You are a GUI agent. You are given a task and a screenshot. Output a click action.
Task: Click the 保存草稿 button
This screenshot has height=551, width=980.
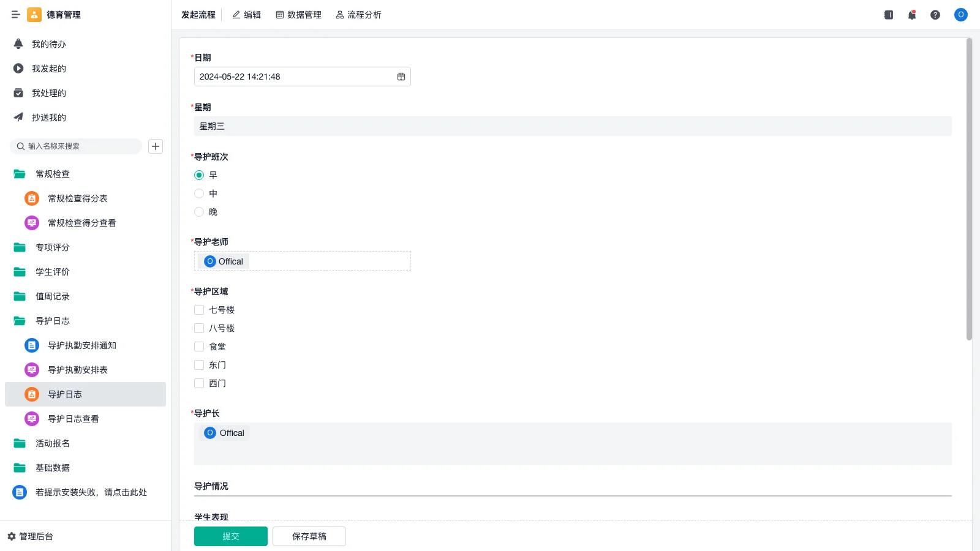coord(309,536)
